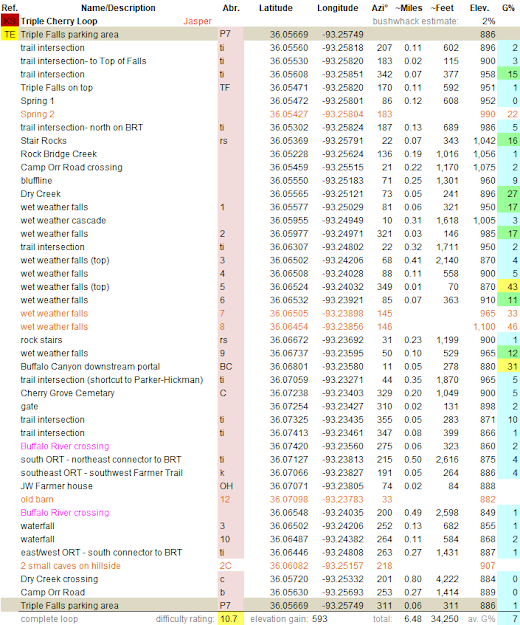Click the total feet value 34,250
The height and width of the screenshot is (625, 520).
444,619
